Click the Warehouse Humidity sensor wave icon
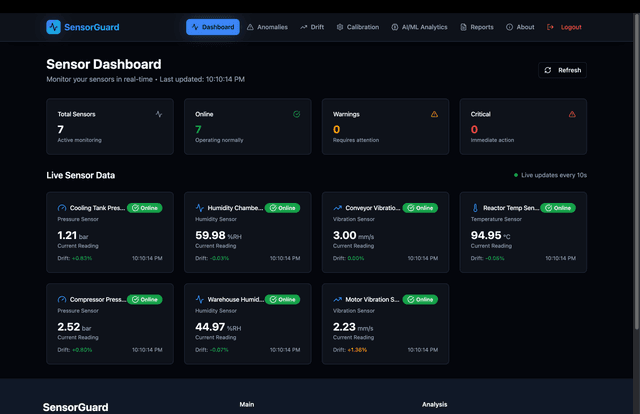 [200, 299]
